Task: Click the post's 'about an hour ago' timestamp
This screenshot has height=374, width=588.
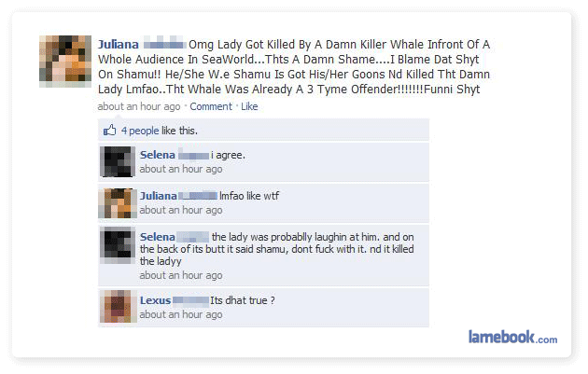Action: 139,106
